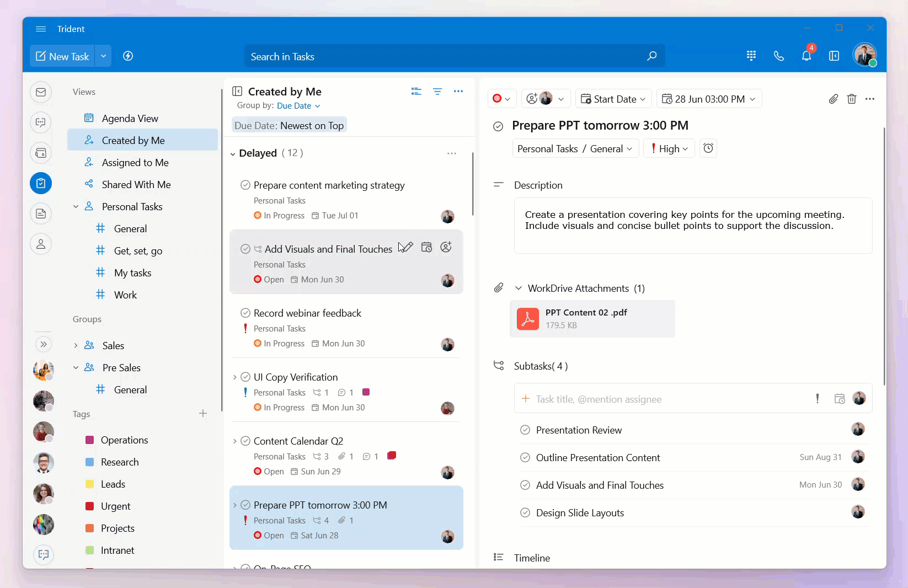Set a reminder with the alarm clock icon
The image size is (908, 588).
(x=708, y=148)
